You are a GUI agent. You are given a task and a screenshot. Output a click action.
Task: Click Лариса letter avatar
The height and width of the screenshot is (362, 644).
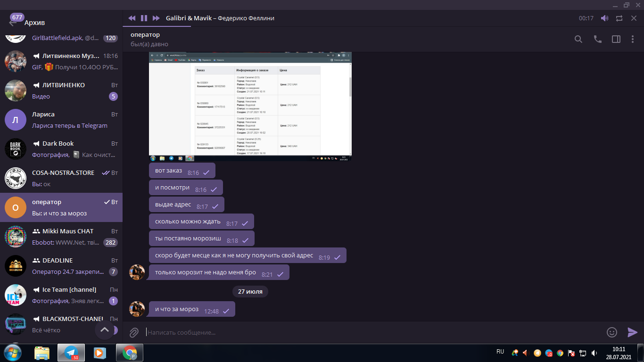pyautogui.click(x=16, y=120)
